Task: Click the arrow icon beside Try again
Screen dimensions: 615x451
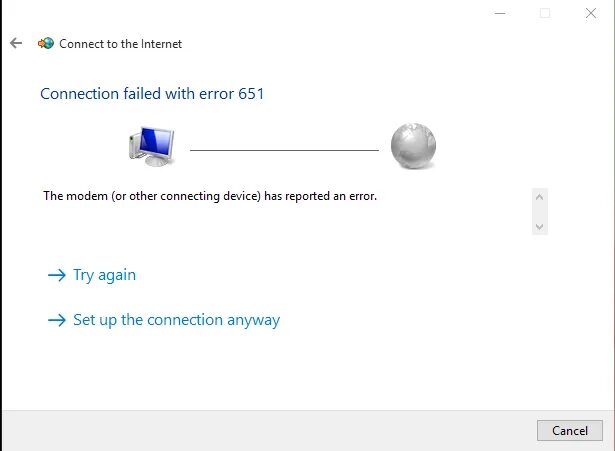Action: click(x=56, y=275)
